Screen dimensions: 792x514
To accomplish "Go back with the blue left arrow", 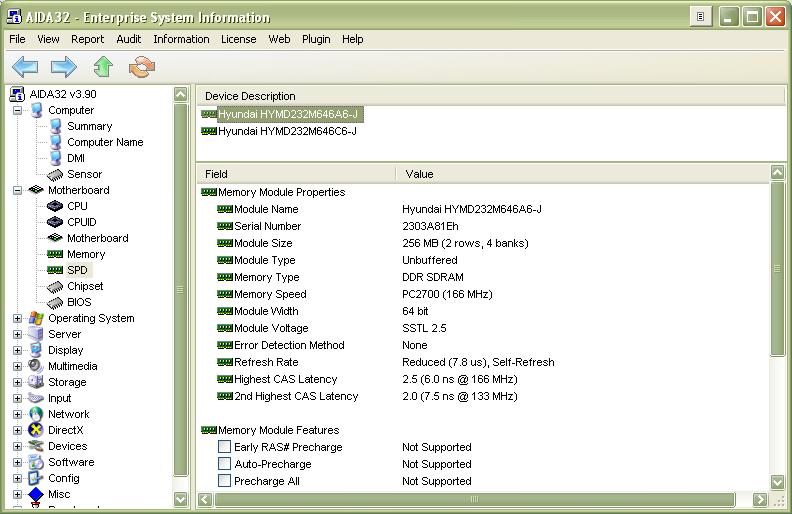I will (x=25, y=67).
